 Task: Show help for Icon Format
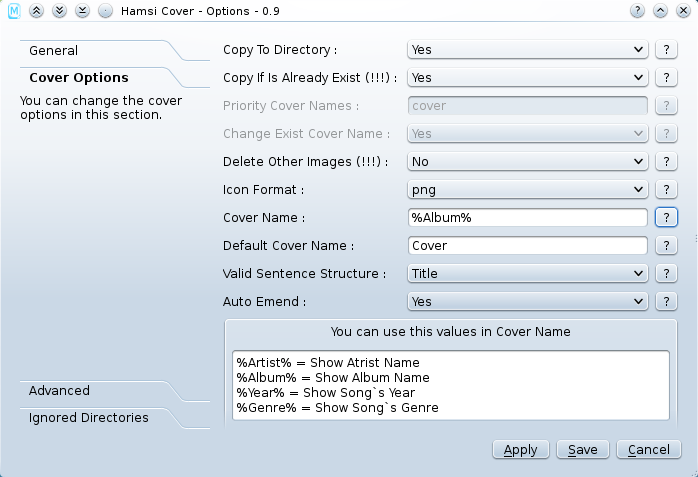pyautogui.click(x=666, y=190)
